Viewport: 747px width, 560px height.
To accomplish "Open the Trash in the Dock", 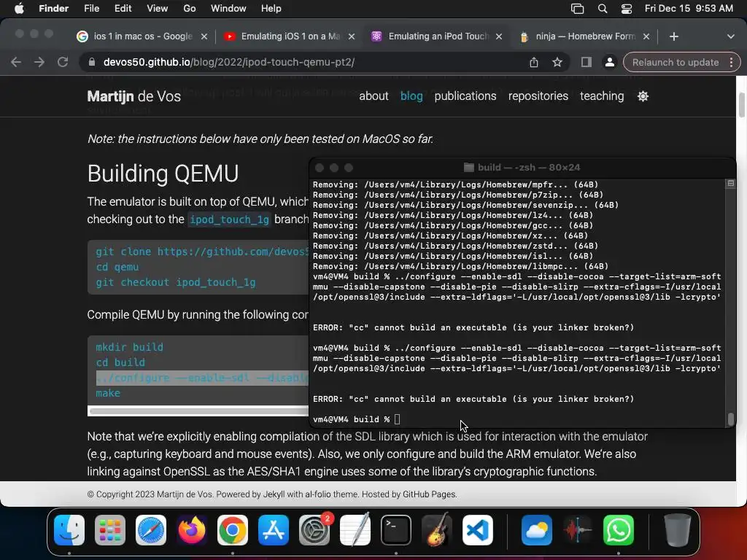I will click(678, 530).
